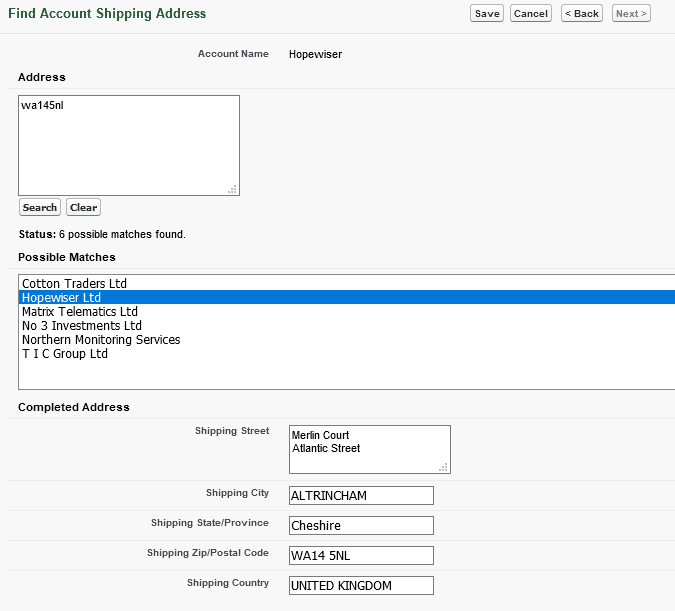Click the Possible Matches section heading

(x=67, y=257)
